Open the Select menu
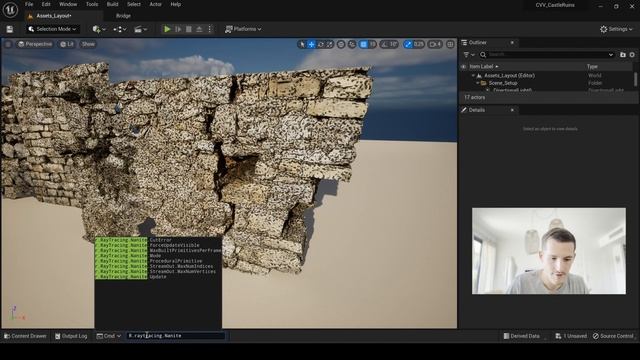The height and width of the screenshot is (360, 640). (x=134, y=4)
